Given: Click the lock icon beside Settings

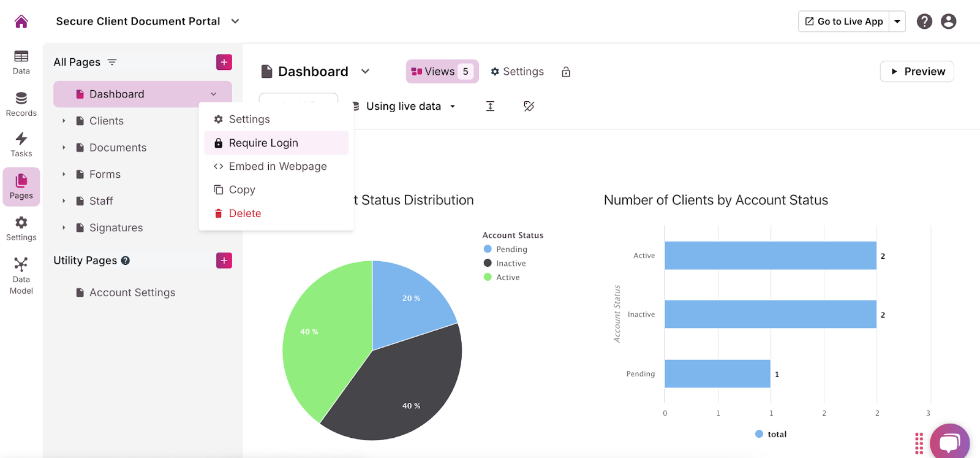Looking at the screenshot, I should 566,72.
